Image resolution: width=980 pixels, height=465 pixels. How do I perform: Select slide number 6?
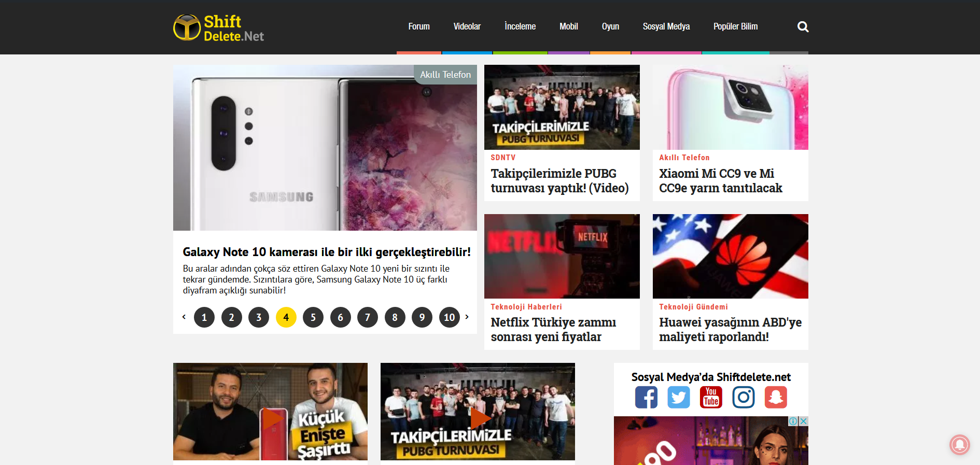tap(340, 317)
